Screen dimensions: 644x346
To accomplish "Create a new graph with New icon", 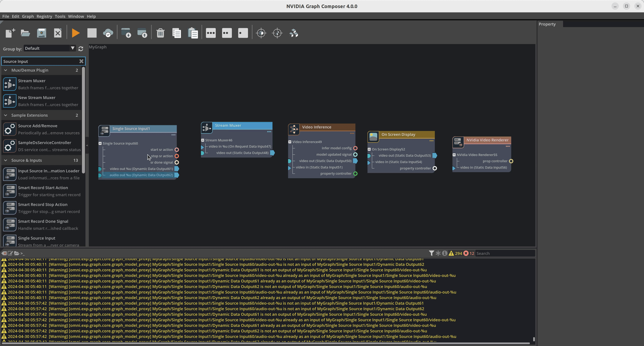I will (10, 33).
